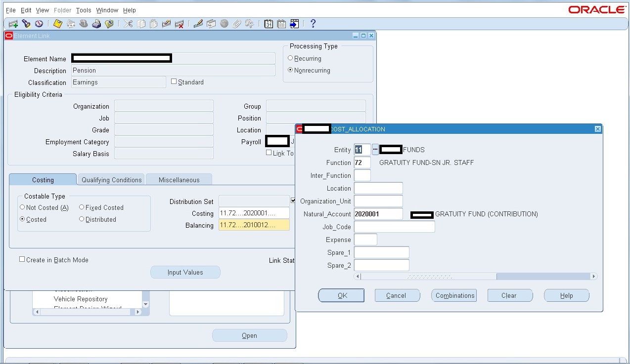Switch to the Qualifying Conditions tab
The height and width of the screenshot is (364, 630).
111,179
